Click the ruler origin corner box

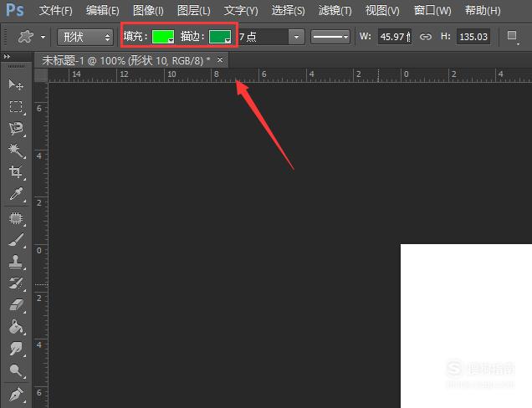pos(41,75)
